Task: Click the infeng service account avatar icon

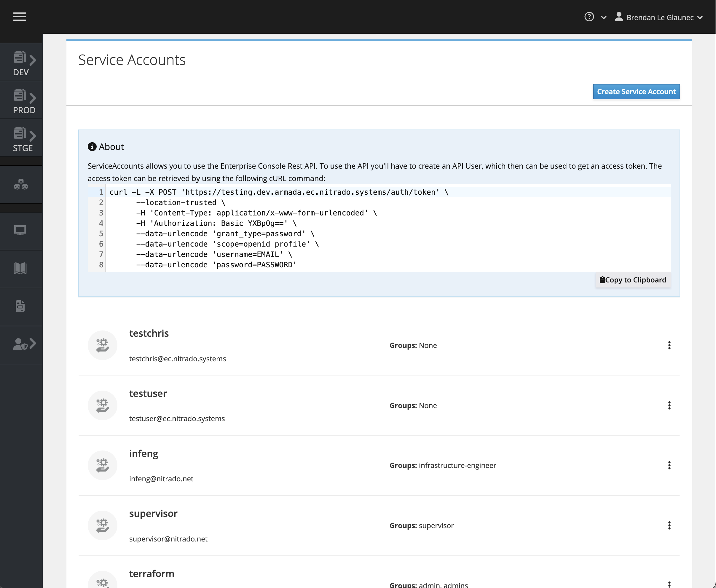Action: pos(102,465)
